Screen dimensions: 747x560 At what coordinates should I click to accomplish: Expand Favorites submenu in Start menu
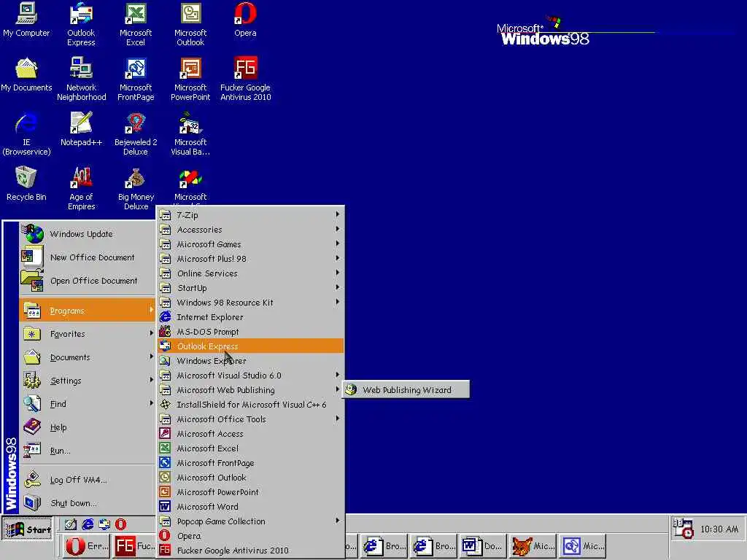coord(88,334)
